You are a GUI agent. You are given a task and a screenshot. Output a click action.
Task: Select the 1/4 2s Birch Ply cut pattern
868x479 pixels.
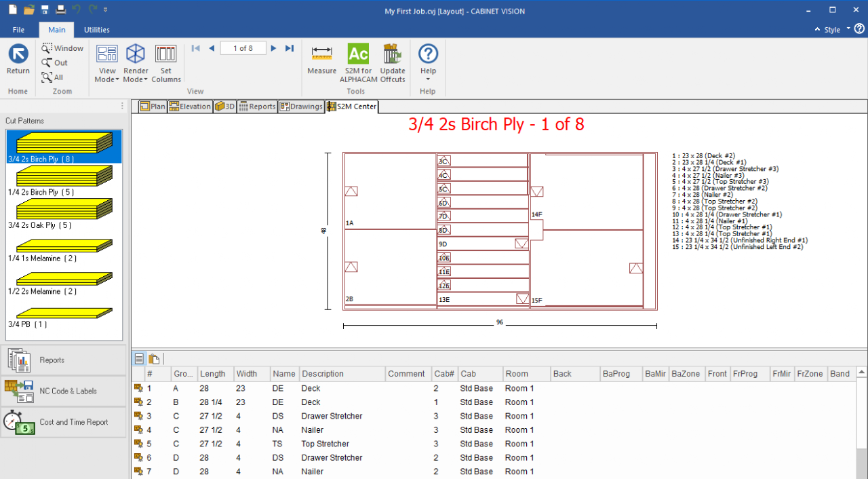coord(64,180)
